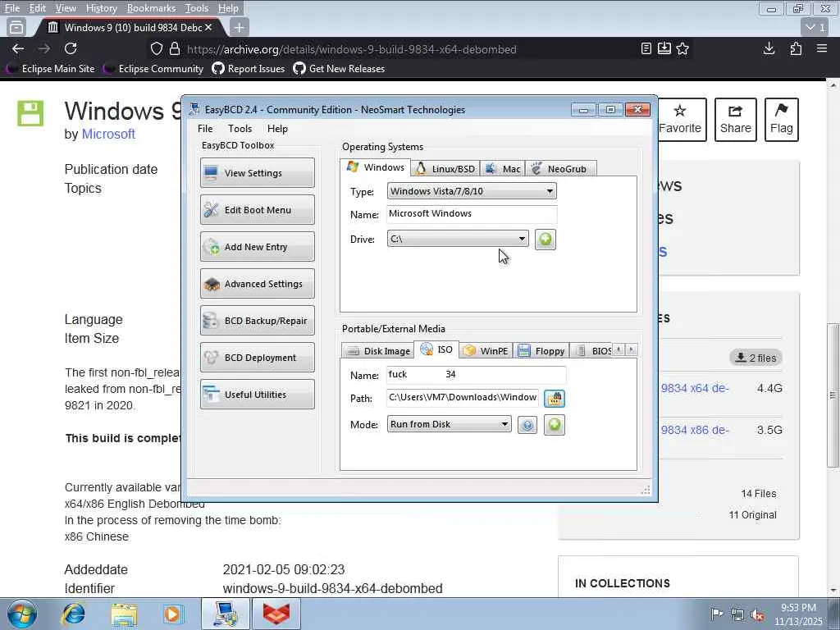The image size is (840, 630).
Task: Open browser History menu
Action: pos(101,8)
